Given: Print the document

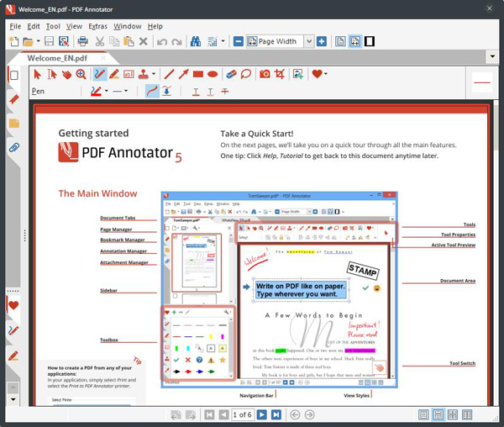Looking at the screenshot, I should click(x=83, y=41).
